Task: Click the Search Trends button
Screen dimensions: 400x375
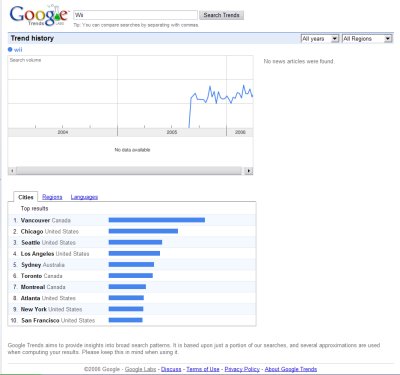Action: pos(222,15)
